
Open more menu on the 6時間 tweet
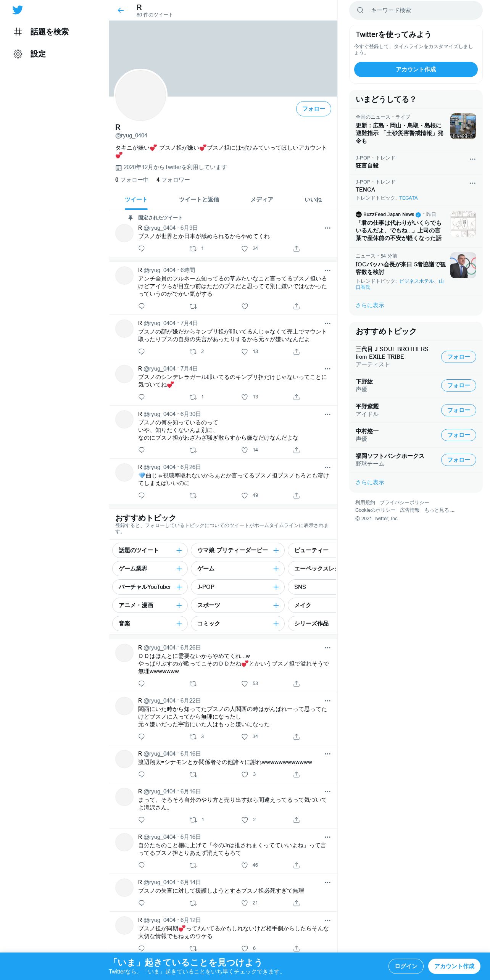coord(327,270)
